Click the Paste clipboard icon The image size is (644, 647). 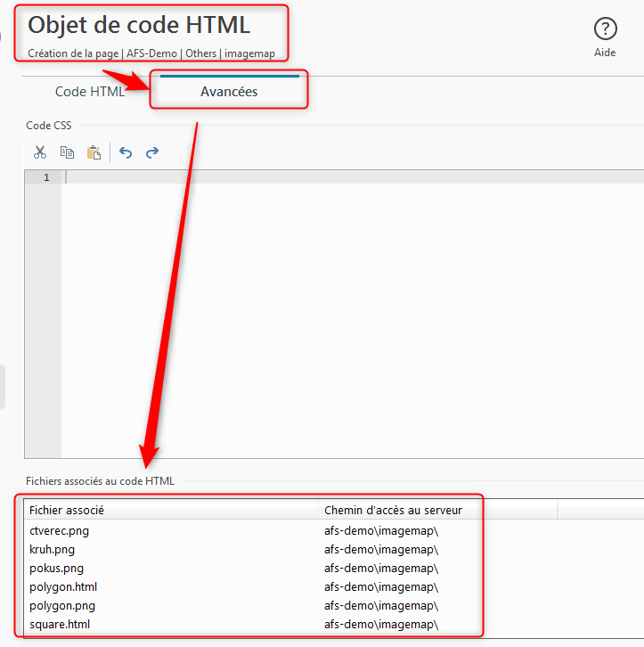click(x=94, y=152)
